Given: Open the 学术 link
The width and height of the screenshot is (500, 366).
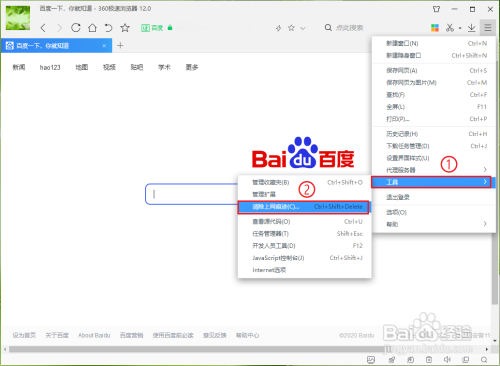Looking at the screenshot, I should 164,67.
